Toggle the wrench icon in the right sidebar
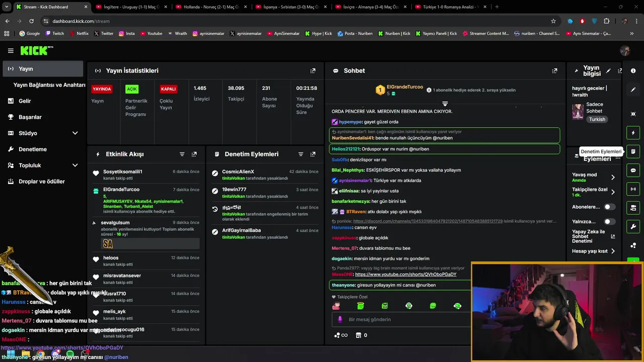This screenshot has height=362, width=644. pyautogui.click(x=633, y=226)
